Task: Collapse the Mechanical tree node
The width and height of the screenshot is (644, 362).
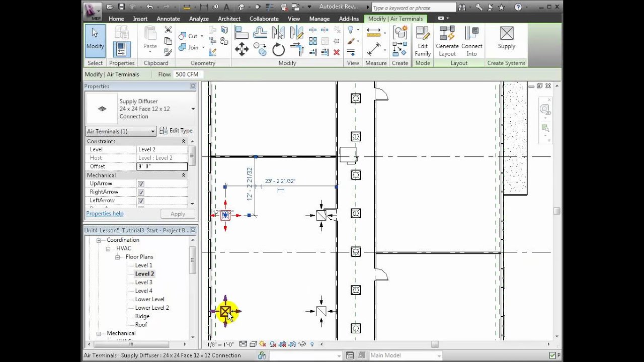Action: (99, 333)
